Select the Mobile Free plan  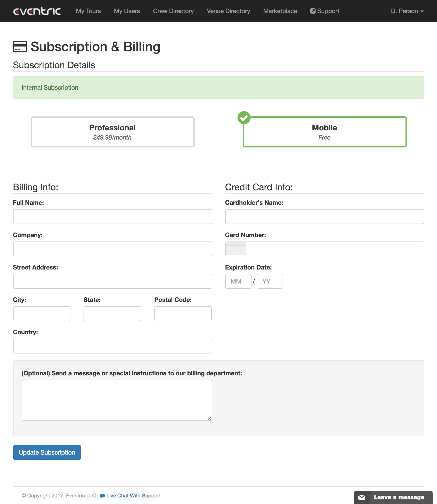tap(324, 132)
